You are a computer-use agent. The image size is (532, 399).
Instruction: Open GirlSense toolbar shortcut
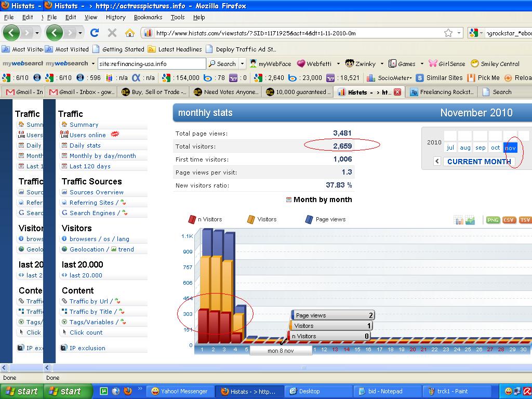[x=447, y=64]
